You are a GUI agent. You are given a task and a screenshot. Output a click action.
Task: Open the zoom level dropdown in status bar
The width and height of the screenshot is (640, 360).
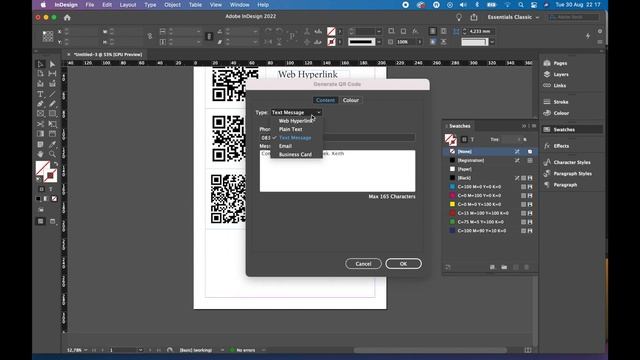click(x=85, y=350)
